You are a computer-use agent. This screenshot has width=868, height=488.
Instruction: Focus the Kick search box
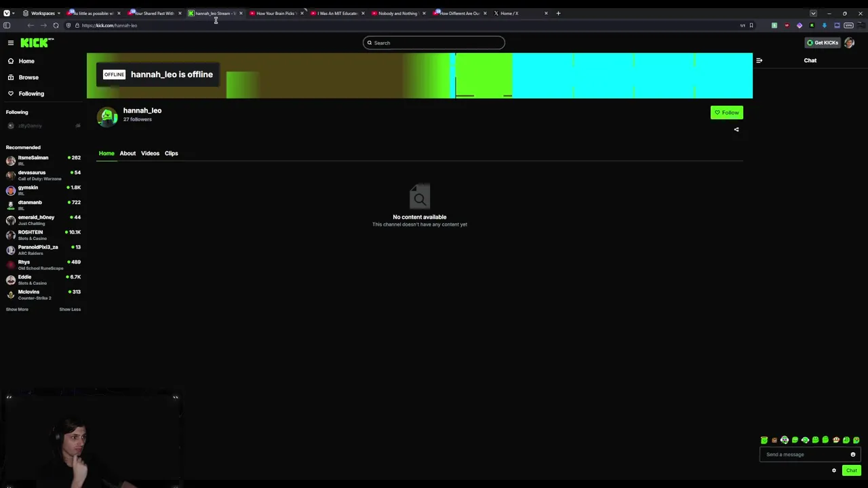434,43
